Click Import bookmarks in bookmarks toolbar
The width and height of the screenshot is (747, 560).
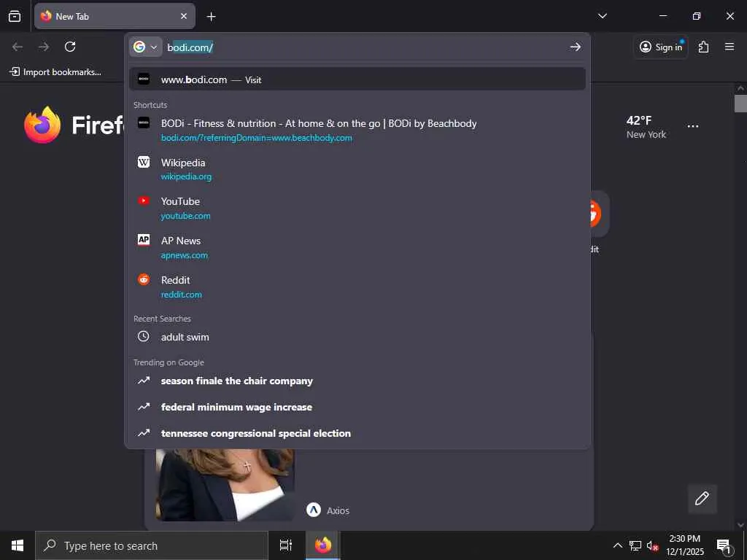pos(55,72)
